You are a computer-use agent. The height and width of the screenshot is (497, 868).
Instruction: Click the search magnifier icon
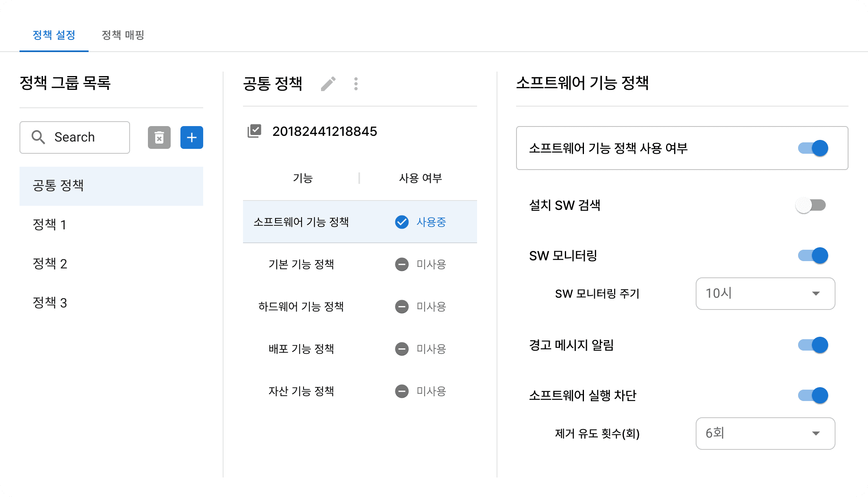(x=39, y=137)
